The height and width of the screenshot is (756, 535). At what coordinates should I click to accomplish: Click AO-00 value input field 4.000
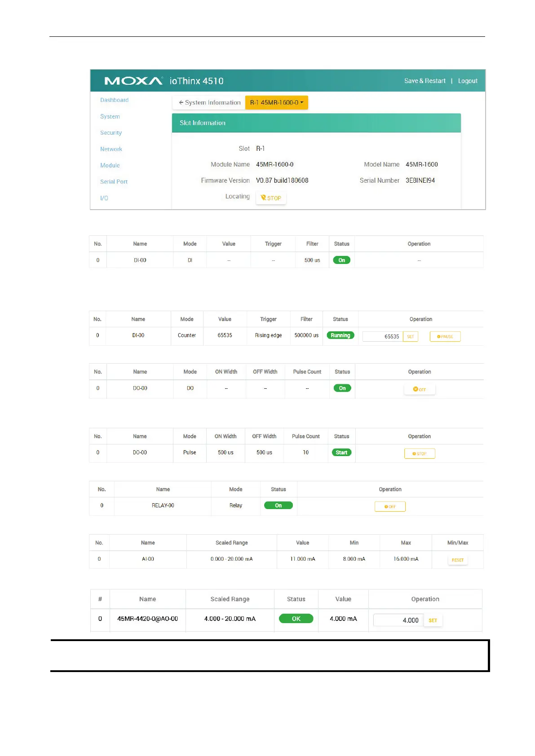pyautogui.click(x=398, y=620)
